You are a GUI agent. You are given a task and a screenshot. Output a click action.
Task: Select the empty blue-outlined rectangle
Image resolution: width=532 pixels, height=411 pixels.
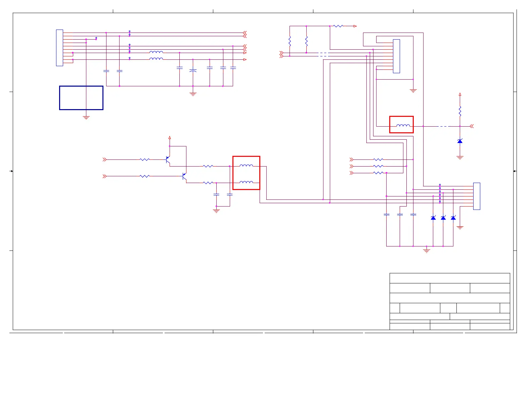[x=81, y=98]
